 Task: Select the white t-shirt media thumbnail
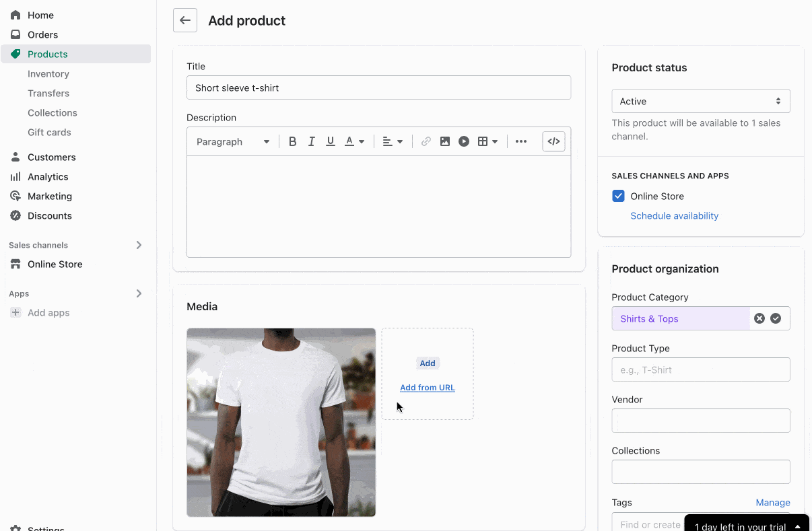[281, 422]
